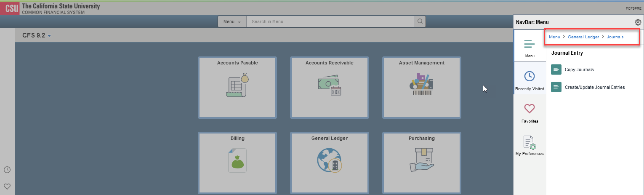Click the Search in Menu field
Viewport: 644px width, 195px height.
coord(330,21)
